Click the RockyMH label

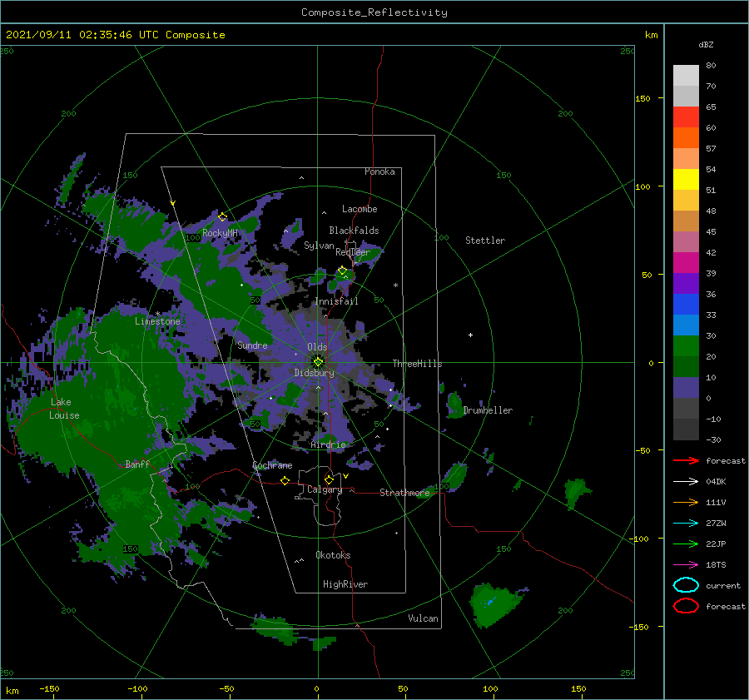point(220,233)
